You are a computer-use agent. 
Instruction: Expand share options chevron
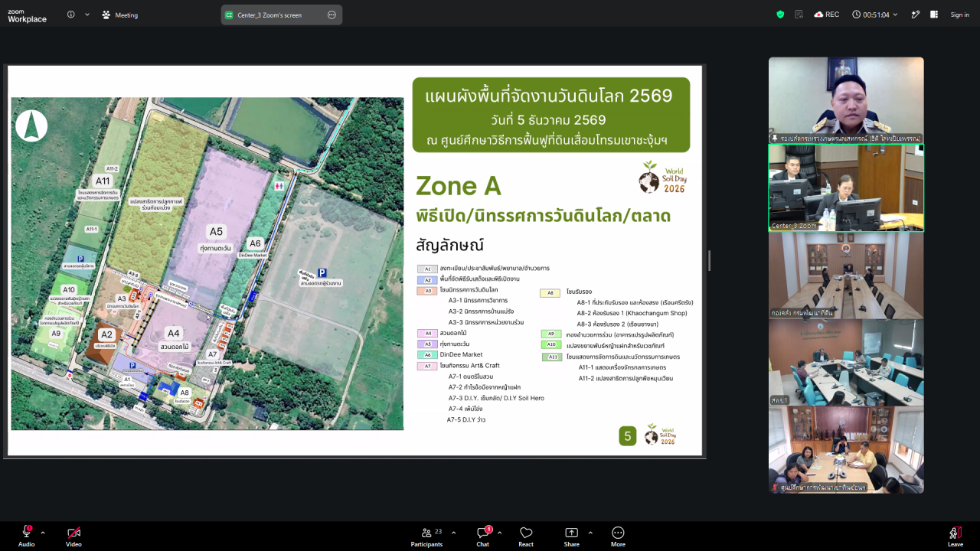pyautogui.click(x=590, y=533)
